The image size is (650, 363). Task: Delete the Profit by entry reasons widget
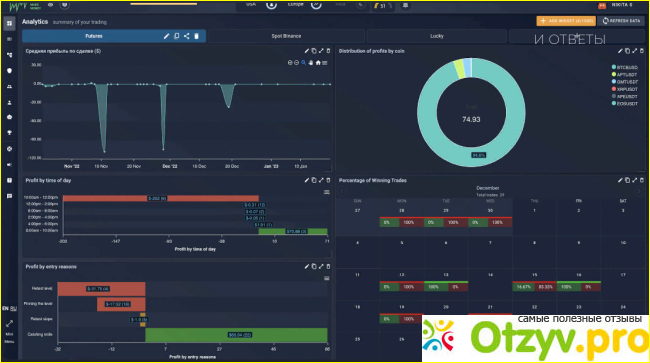point(328,266)
